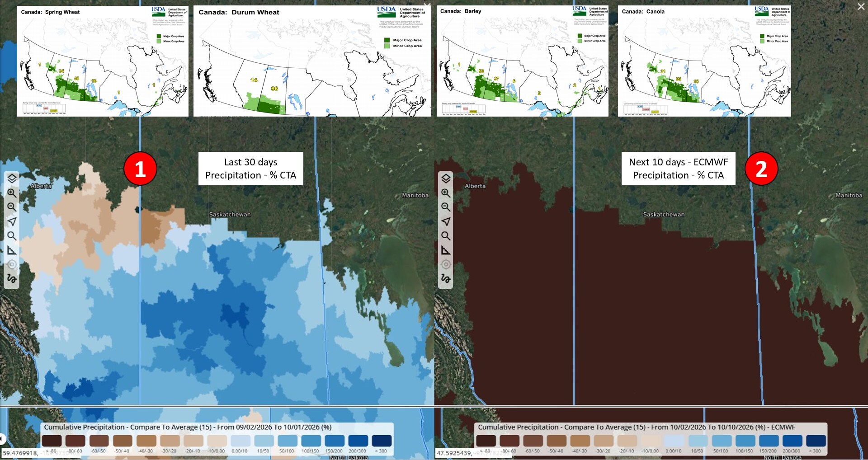Zoom out on the ECMWF forecast map
This screenshot has height=460, width=868.
(446, 207)
